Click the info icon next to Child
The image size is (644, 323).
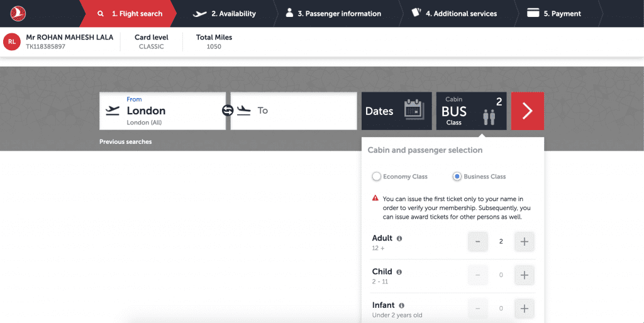pos(399,272)
